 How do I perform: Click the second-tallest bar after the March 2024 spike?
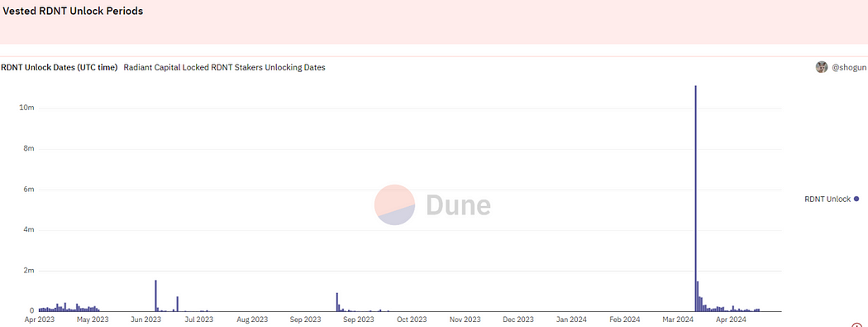click(698, 296)
